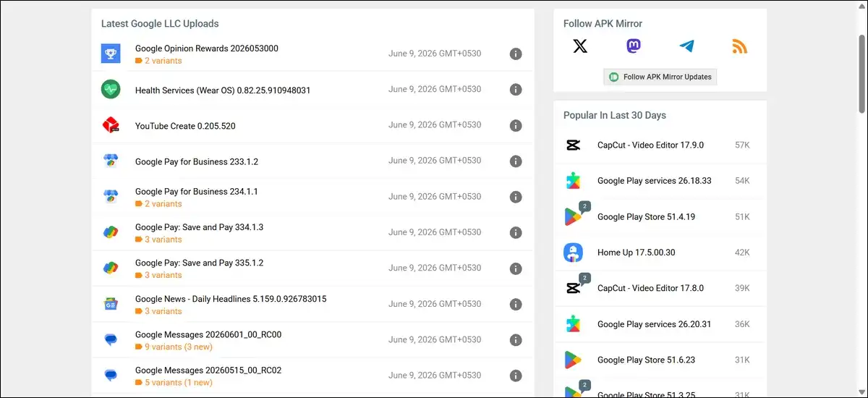Open Google Opinion Rewards 2026053000 link
The width and height of the screenshot is (868, 398).
pos(207,48)
